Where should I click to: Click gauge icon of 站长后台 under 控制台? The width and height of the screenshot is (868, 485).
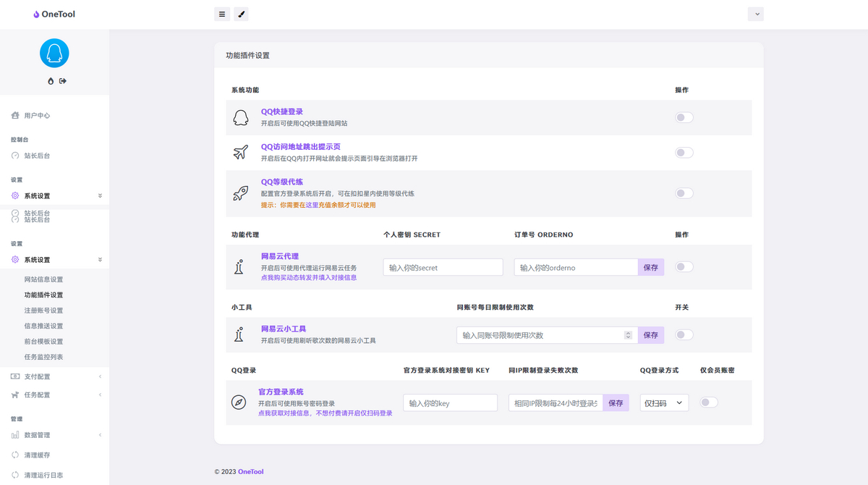pos(15,156)
